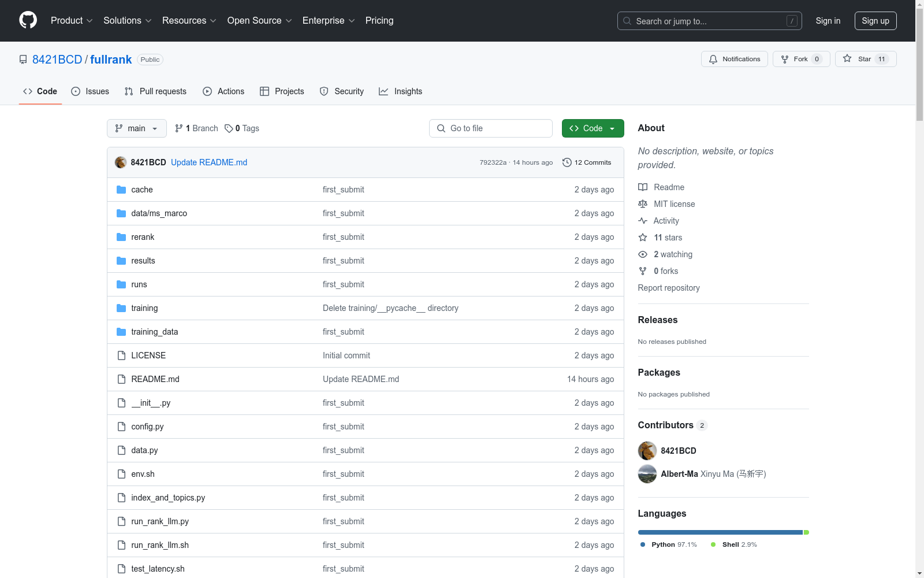The height and width of the screenshot is (578, 924).
Task: Click the repository book icon beside 8421BCD
Action: pos(23,60)
